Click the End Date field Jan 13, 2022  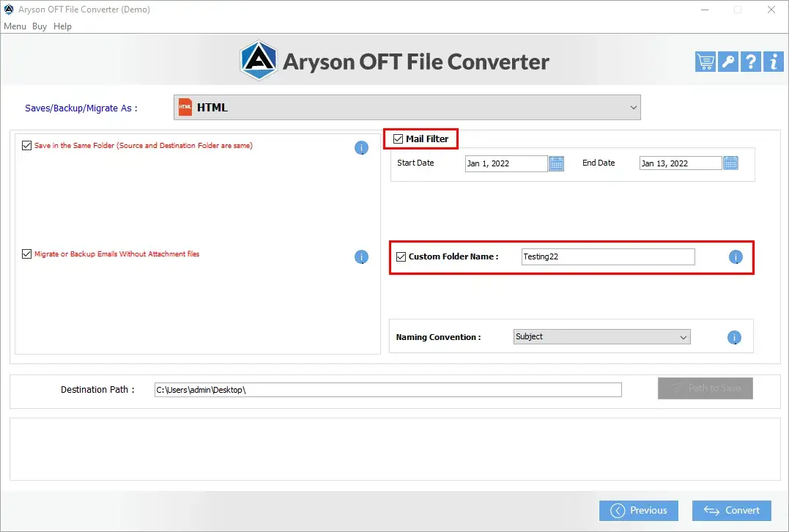[x=681, y=163]
